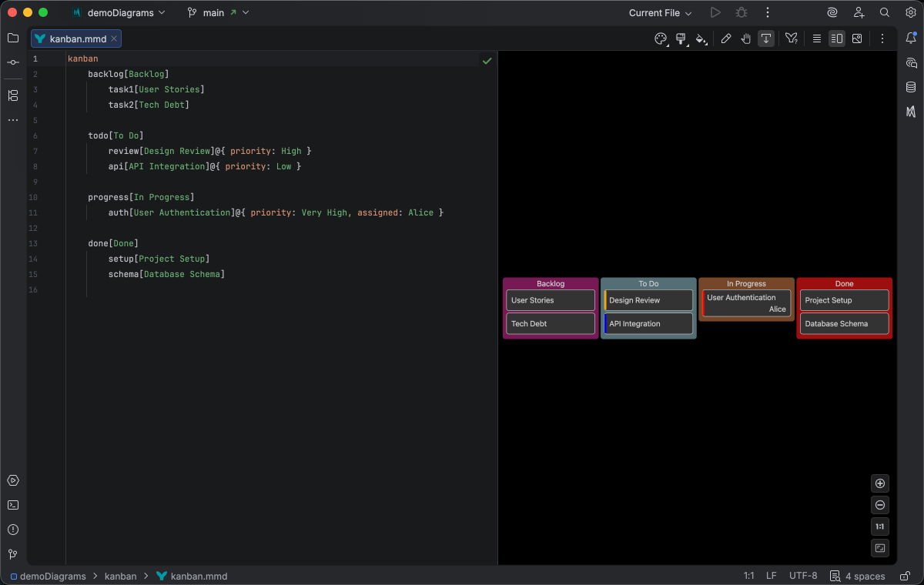Click the kanban folder breadcrumb
Screen dimensions: 924x585
point(120,576)
